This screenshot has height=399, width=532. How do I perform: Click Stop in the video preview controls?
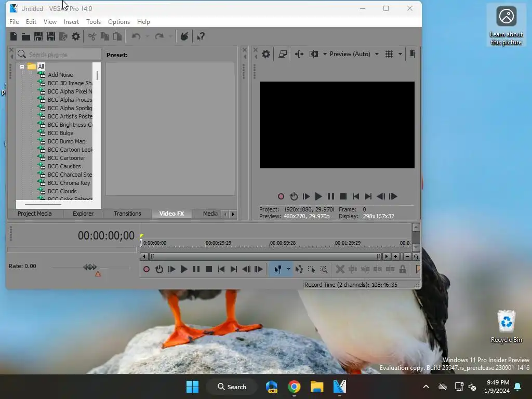tap(343, 196)
